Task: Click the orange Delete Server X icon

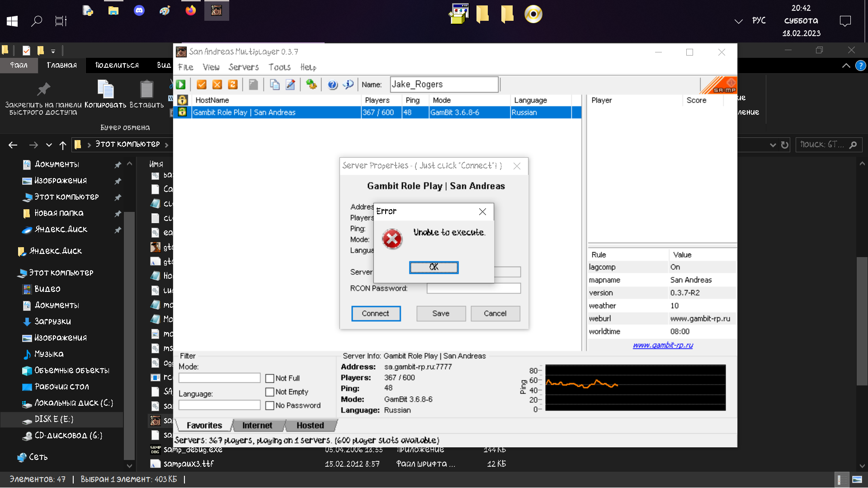Action: click(217, 84)
